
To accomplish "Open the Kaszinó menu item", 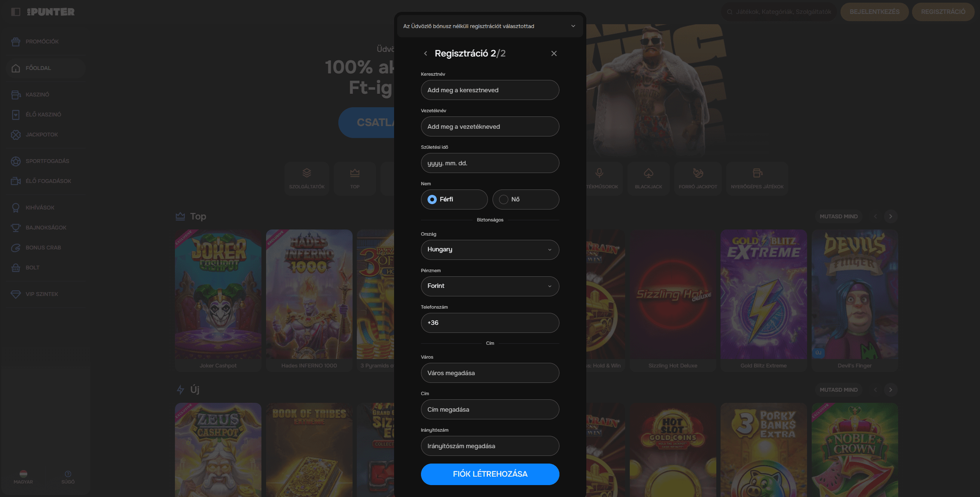I will [37, 95].
